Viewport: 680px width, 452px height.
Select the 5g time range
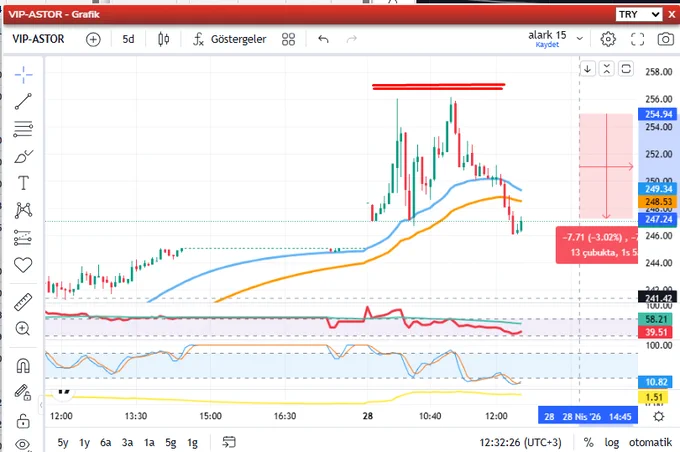click(170, 442)
